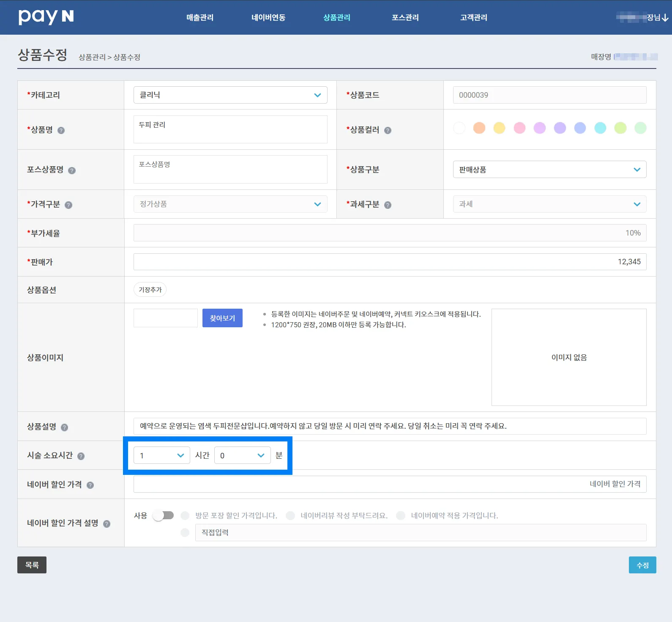672x622 pixels.
Task: Click help icon beside 과세구분
Action: click(x=388, y=205)
